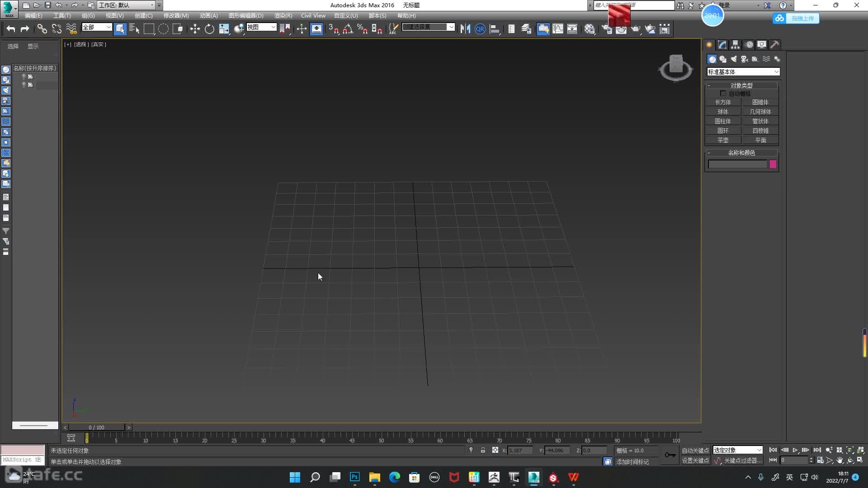Image resolution: width=868 pixels, height=488 pixels.
Task: Open Photoshop from Windows taskbar
Action: tap(355, 477)
